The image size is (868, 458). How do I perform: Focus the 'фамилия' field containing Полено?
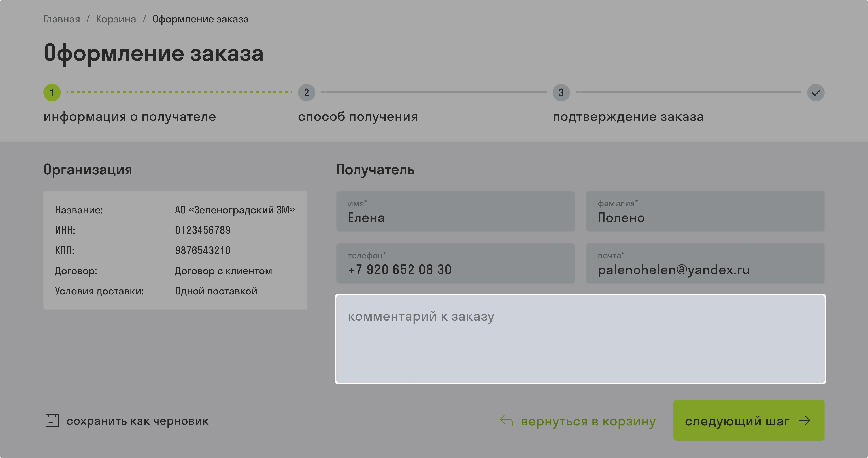pos(705,211)
